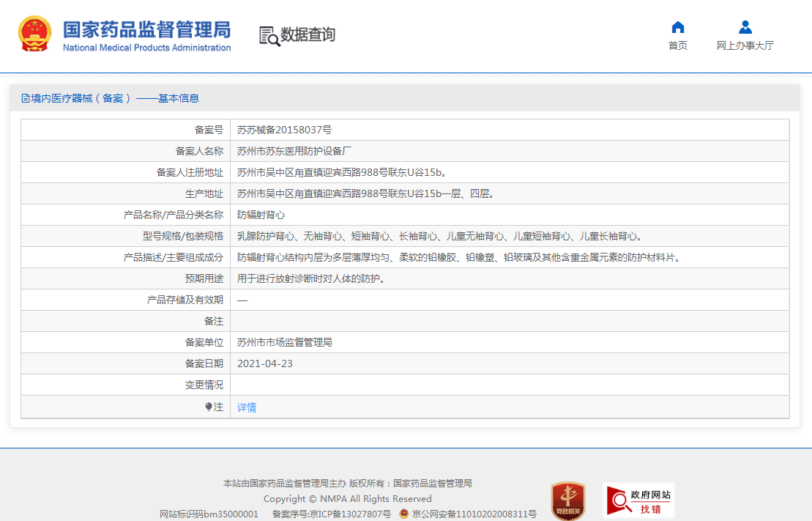Click the 生产地址 value ending 四层

tap(365, 193)
